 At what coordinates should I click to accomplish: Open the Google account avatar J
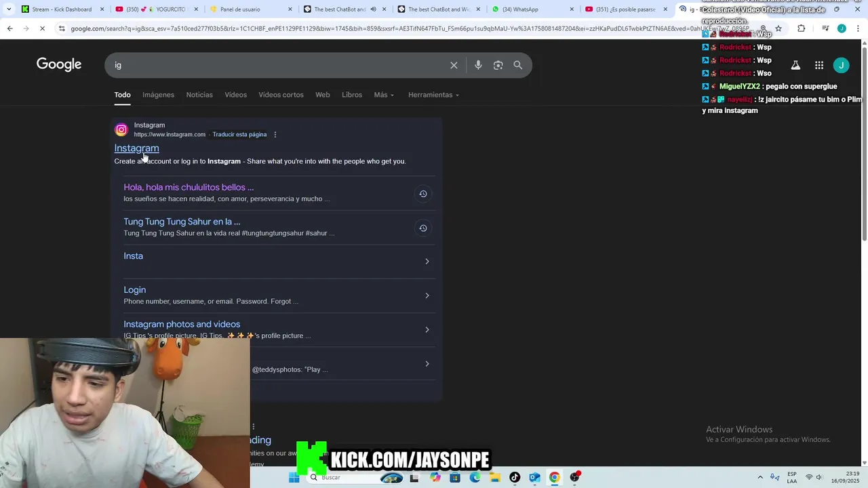tap(842, 65)
